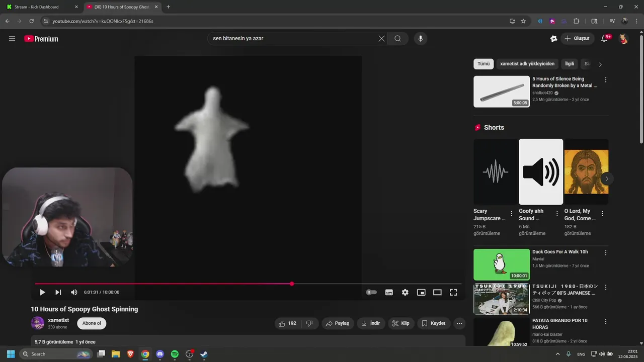Save video with Kaydet button
This screenshot has height=362, width=644.
(434, 323)
